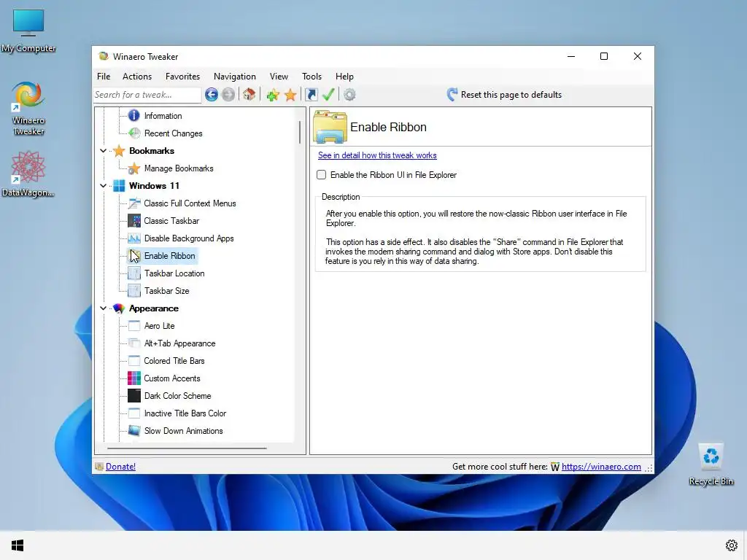Go to the home page icon
747x560 pixels.
[x=249, y=95]
